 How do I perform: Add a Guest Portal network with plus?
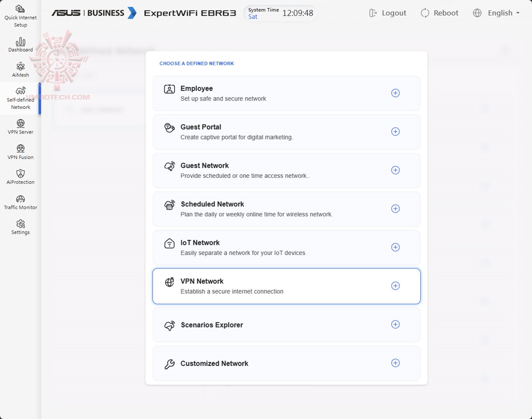coord(395,132)
